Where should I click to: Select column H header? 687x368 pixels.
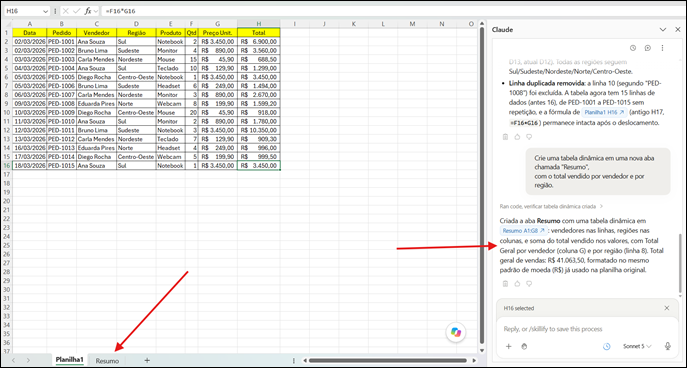click(x=259, y=24)
